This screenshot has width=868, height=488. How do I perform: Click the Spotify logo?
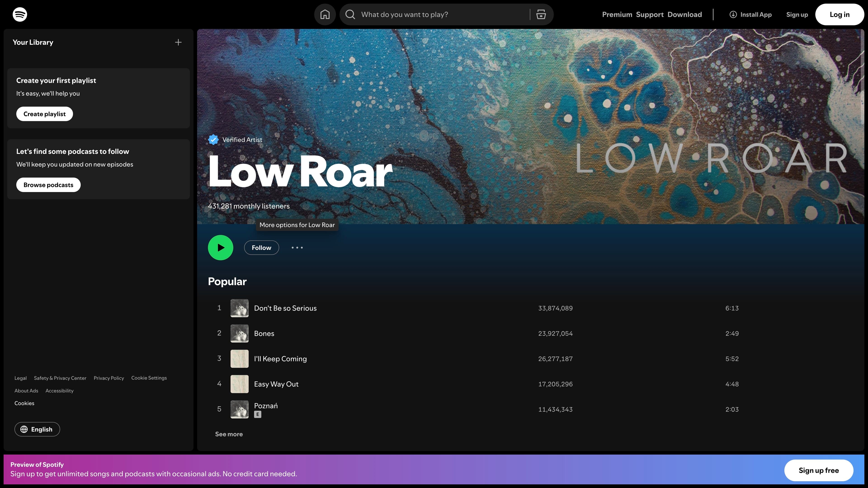click(x=20, y=14)
